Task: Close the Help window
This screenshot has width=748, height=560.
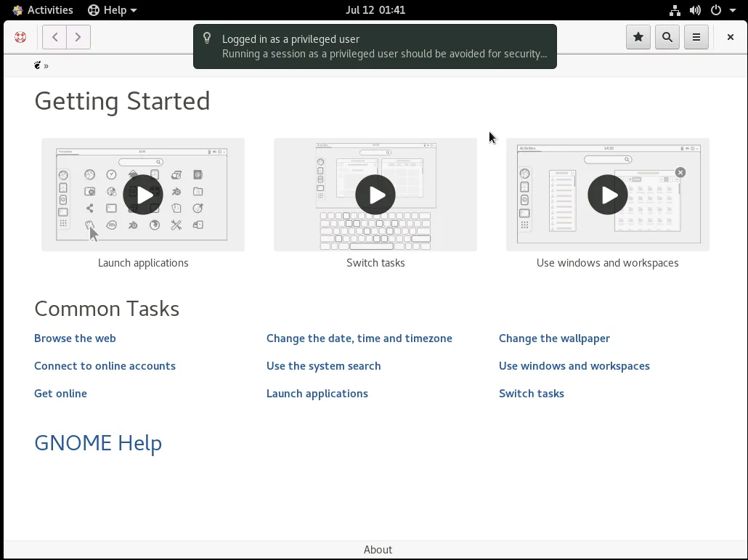Action: point(731,37)
